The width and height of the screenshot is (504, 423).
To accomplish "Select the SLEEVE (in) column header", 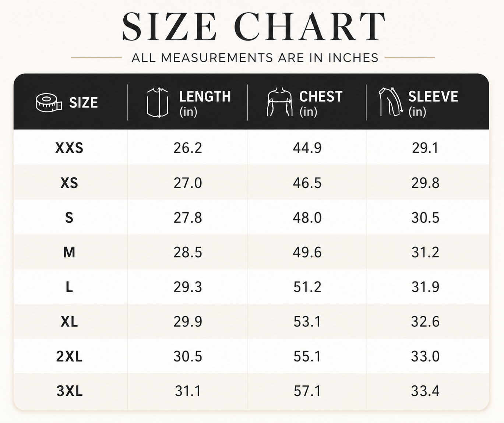I will pyautogui.click(x=433, y=103).
